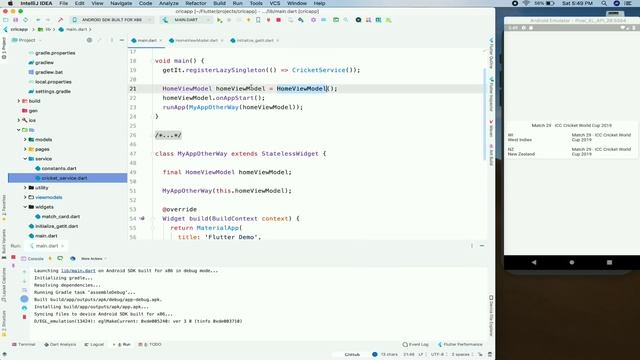Open Flutter DevTools blue icon in console toolbar
The height and width of the screenshot is (360, 640).
pyautogui.click(x=73, y=259)
